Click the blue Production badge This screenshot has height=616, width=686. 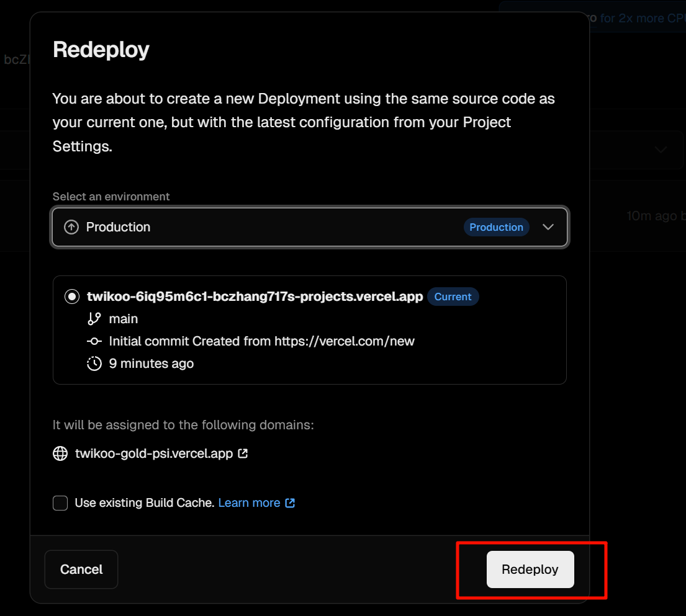click(x=496, y=227)
